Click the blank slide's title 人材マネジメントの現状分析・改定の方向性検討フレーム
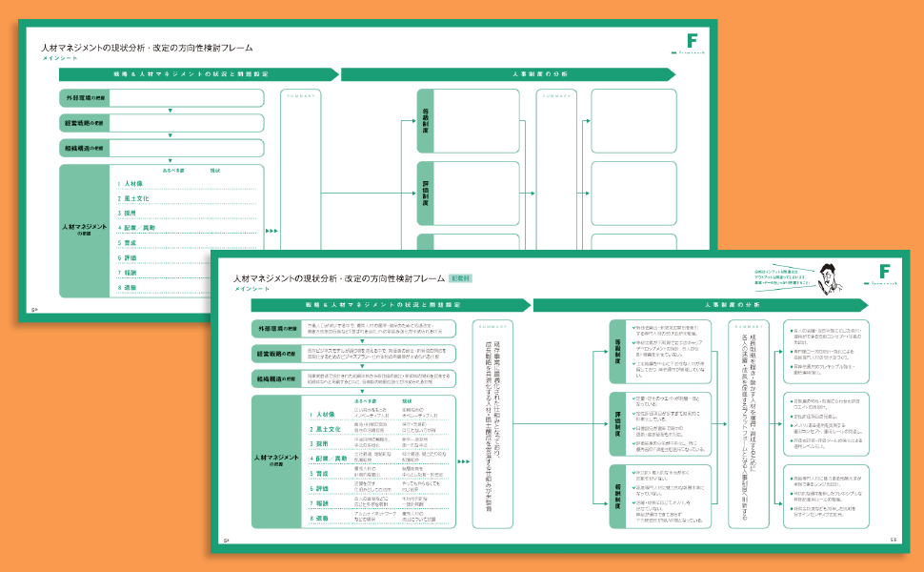The width and height of the screenshot is (924, 572). tap(147, 48)
